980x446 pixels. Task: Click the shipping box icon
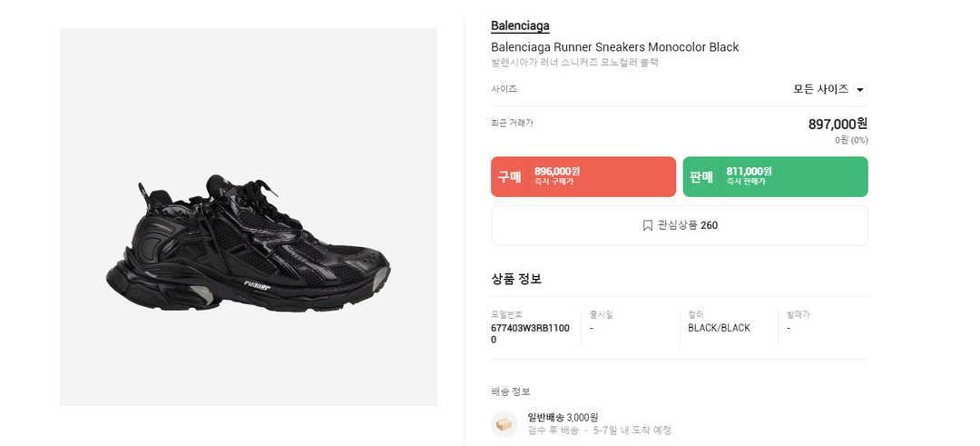[x=505, y=424]
